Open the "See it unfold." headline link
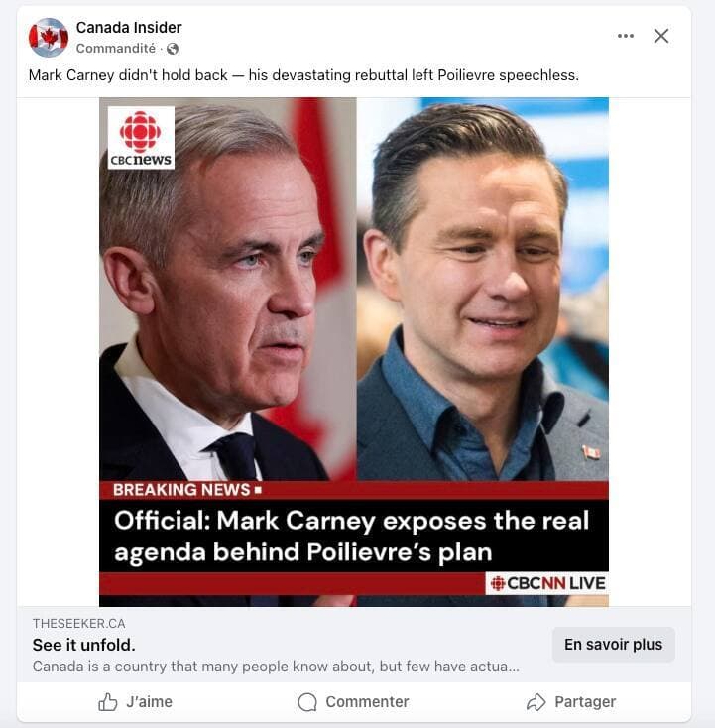The width and height of the screenshot is (715, 728). [84, 645]
